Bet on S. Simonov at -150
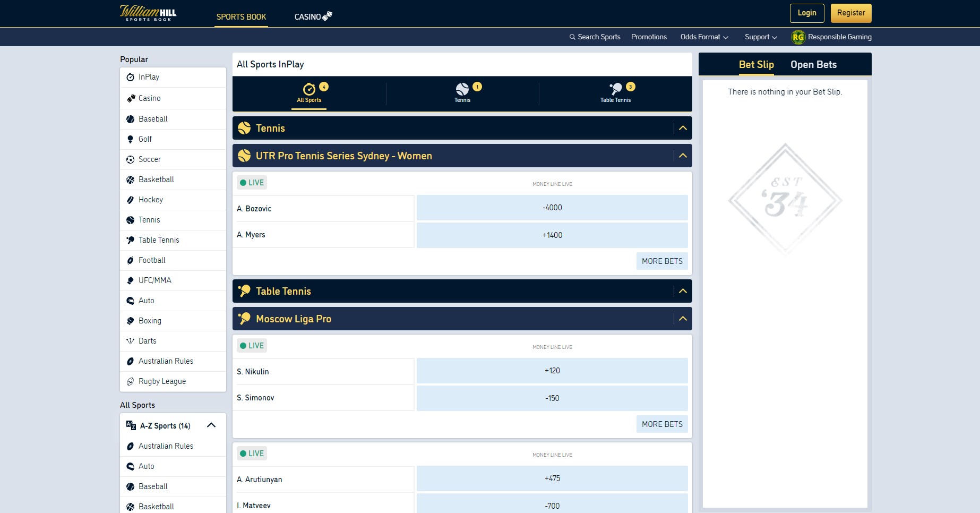This screenshot has height=513, width=980. [552, 398]
